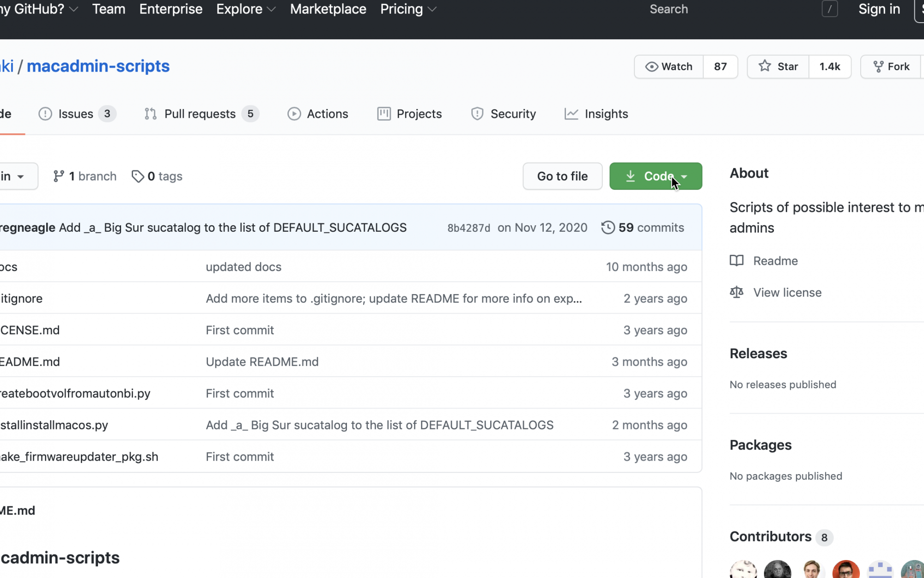Expand the Explore dropdown menu
Screen dimensions: 924x578
pyautogui.click(x=246, y=9)
